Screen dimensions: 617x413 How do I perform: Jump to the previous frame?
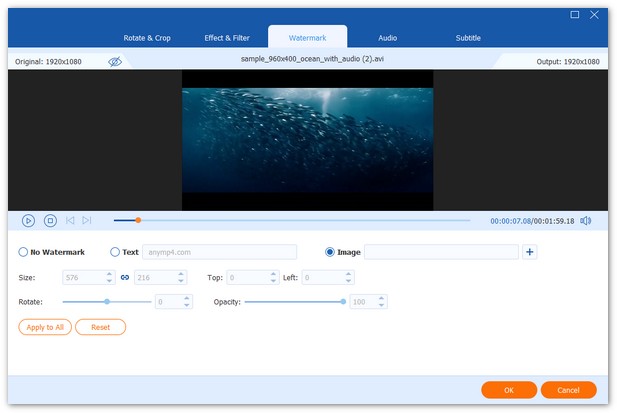pyautogui.click(x=70, y=220)
